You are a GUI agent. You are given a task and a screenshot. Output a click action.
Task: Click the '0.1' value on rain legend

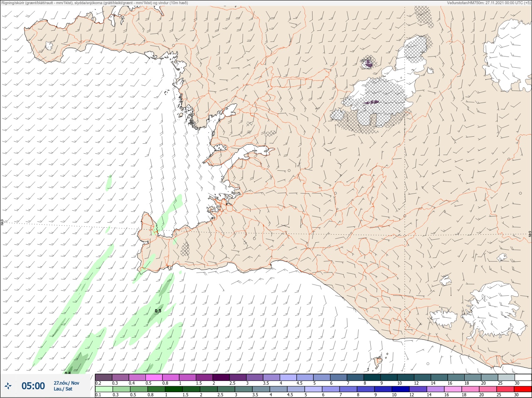click(x=99, y=395)
